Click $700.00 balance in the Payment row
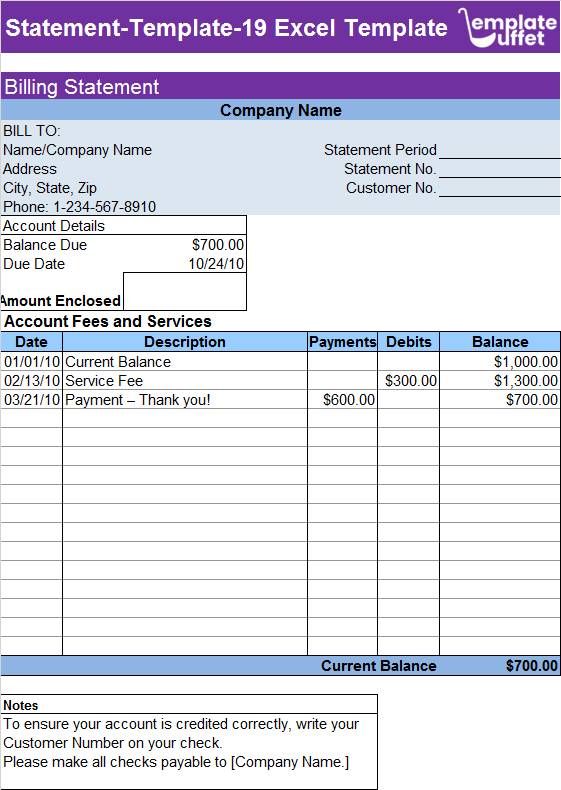 500,400
